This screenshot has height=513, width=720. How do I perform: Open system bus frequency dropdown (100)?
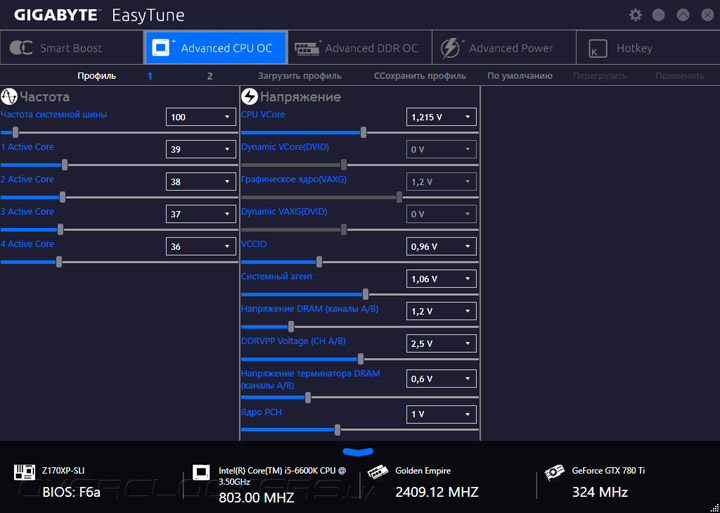coord(201,117)
